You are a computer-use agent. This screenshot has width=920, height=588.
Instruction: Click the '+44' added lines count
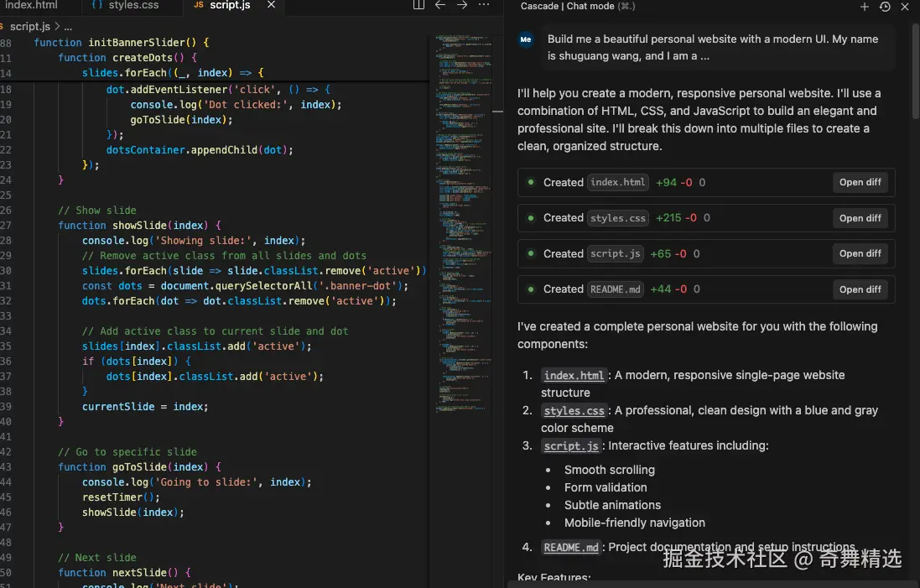pos(661,289)
